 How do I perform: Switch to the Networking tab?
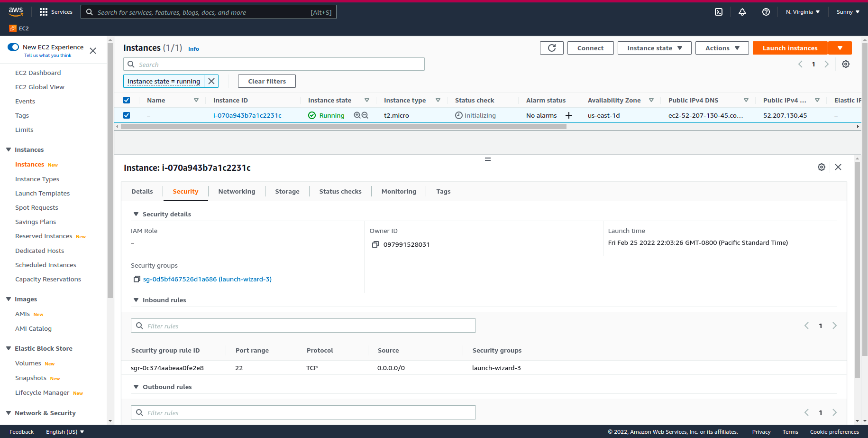237,191
